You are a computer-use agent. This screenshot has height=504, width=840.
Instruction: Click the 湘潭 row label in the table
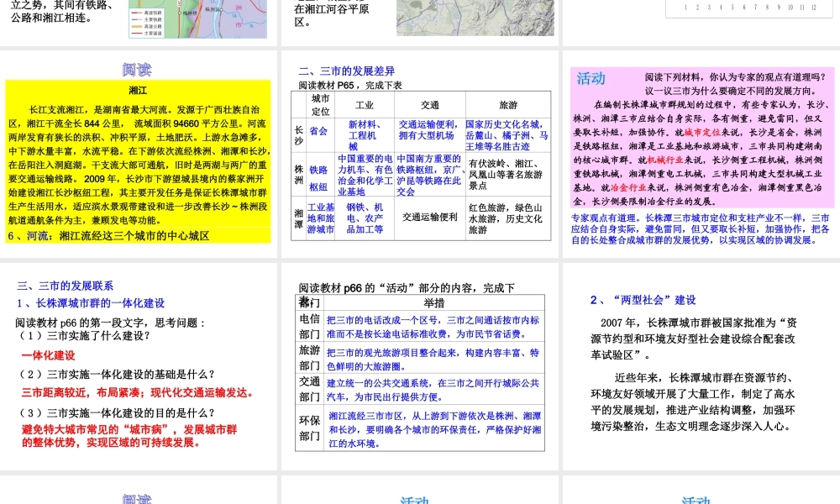pyautogui.click(x=299, y=218)
